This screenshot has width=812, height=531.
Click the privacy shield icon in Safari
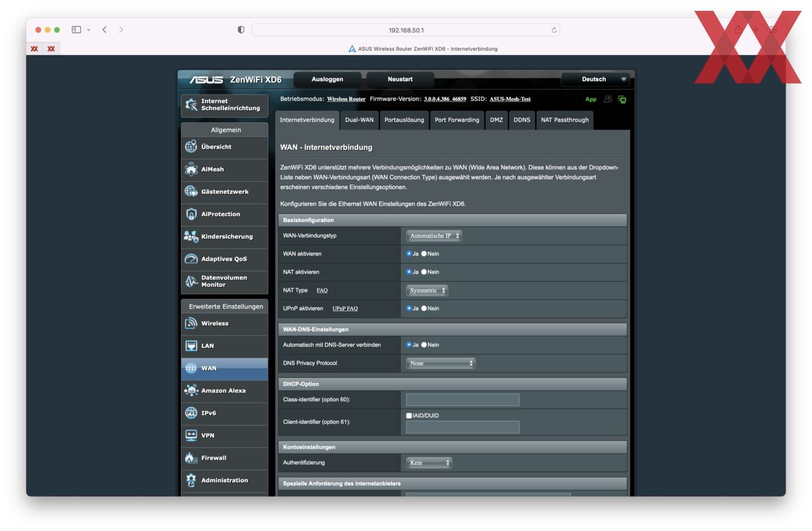pyautogui.click(x=241, y=30)
